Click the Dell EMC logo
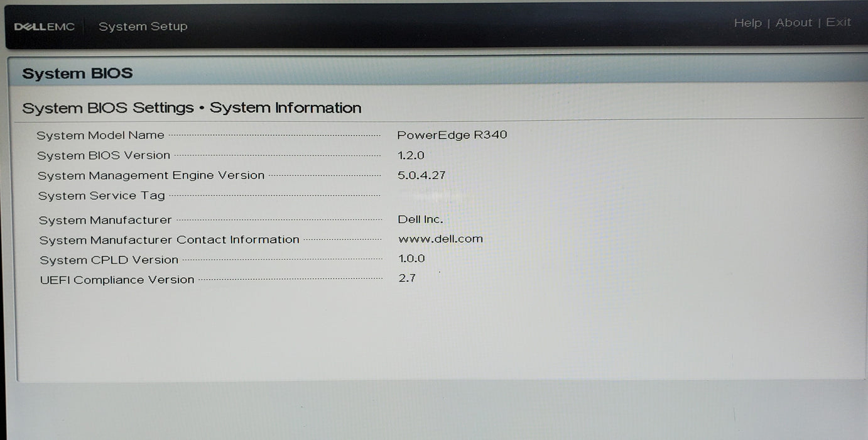Screen dimensions: 868x440 (44, 26)
